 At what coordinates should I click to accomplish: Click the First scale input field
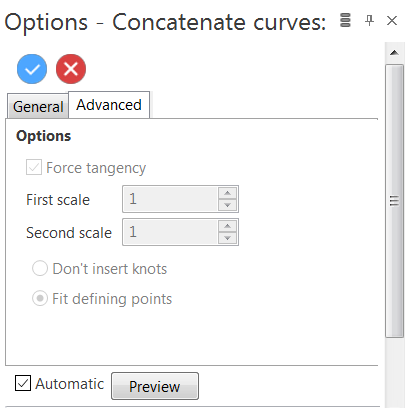point(170,199)
